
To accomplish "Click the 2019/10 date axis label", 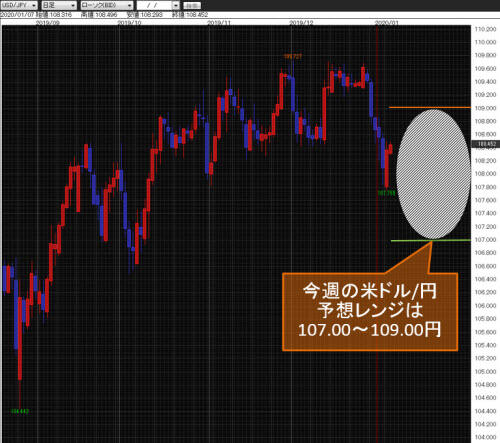I will pos(130,23).
